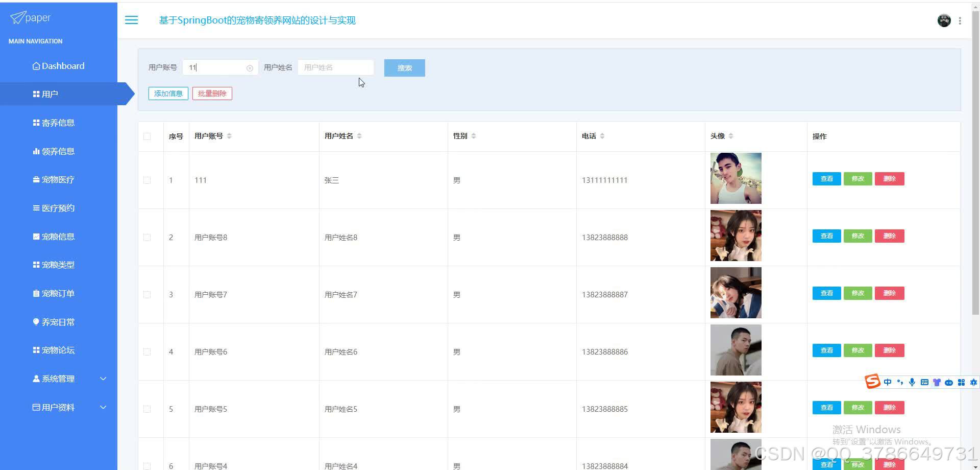Check the row for 用户账号5
980x470 pixels.
click(147, 409)
